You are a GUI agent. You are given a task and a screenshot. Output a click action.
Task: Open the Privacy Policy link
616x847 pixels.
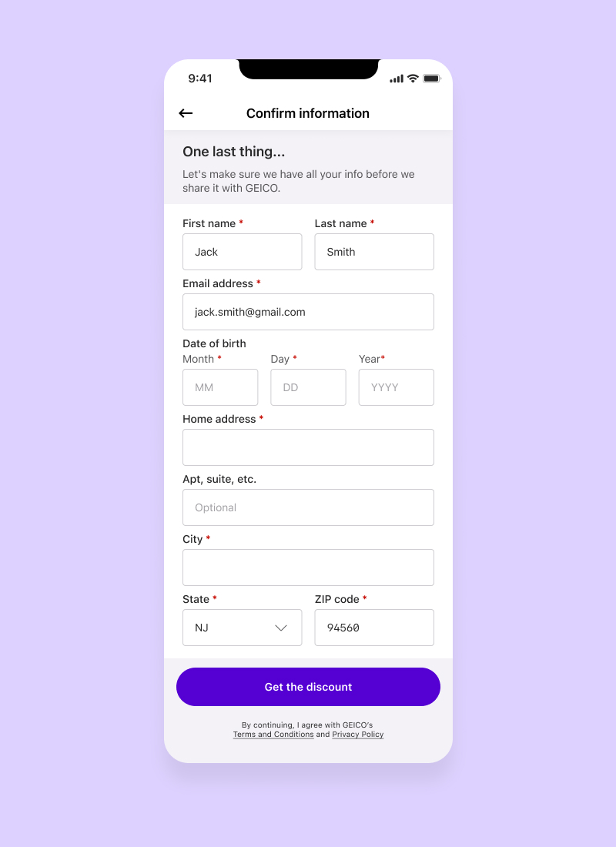coord(358,735)
